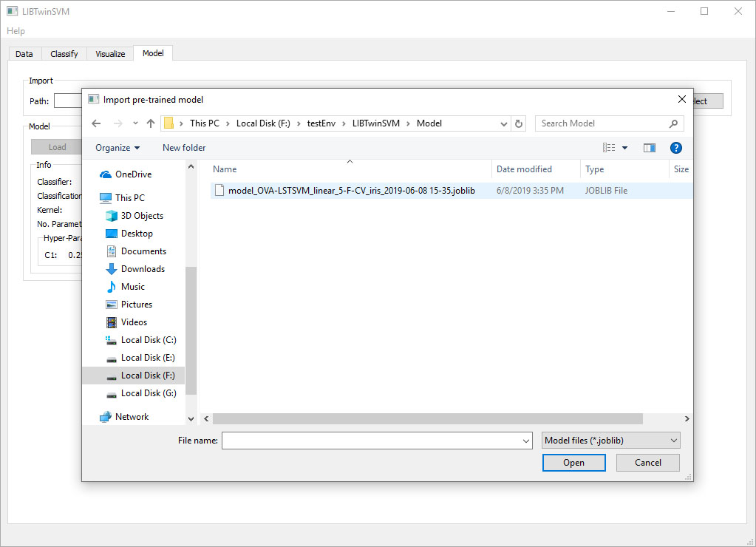Open the Model files (*.joblib) filter dropdown
Image resolution: width=756 pixels, height=547 pixels.
click(611, 441)
